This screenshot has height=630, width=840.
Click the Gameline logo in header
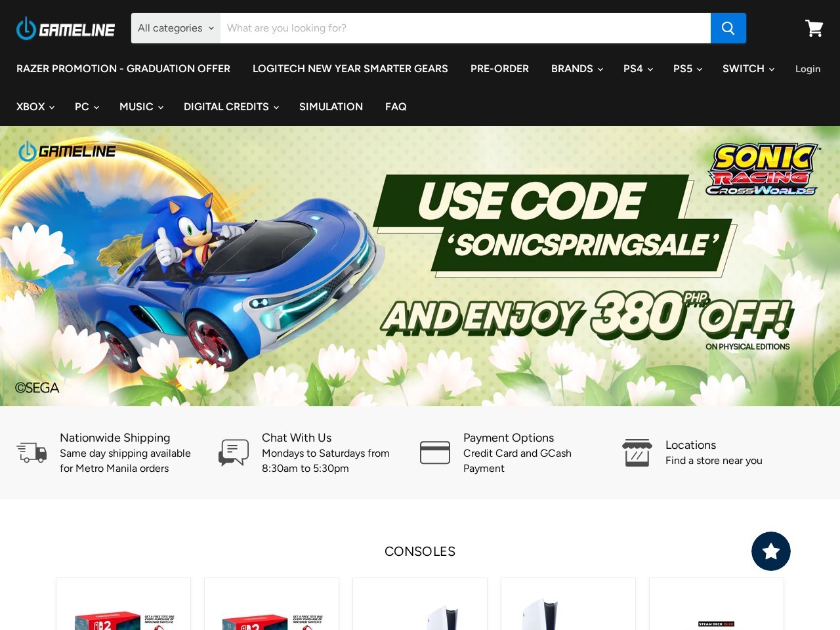(66, 28)
